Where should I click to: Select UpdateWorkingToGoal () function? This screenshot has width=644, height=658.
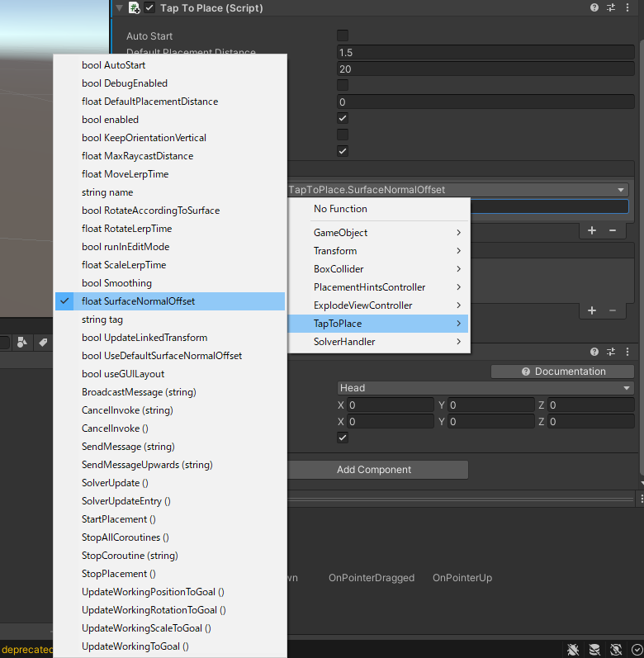pos(170,646)
